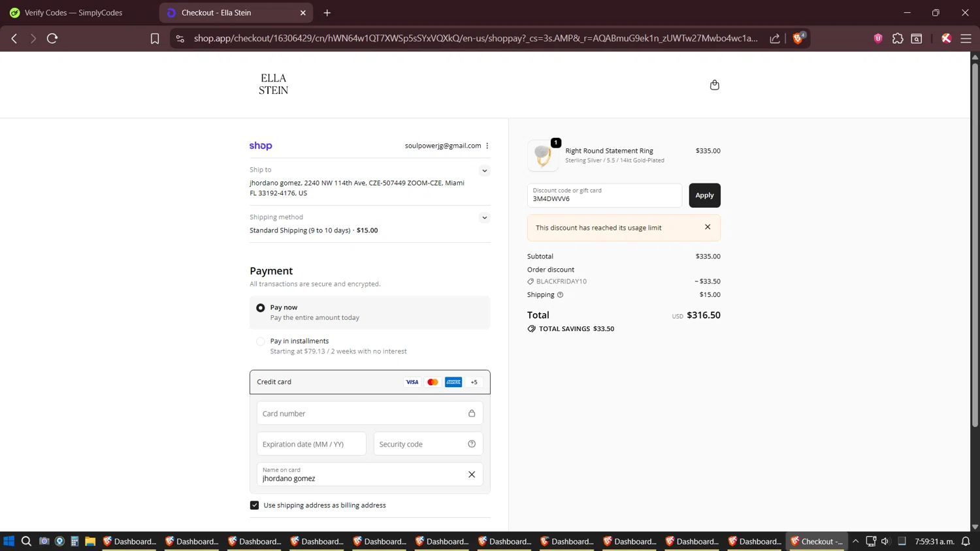
Task: Click the ring product thumbnail
Action: click(543, 155)
